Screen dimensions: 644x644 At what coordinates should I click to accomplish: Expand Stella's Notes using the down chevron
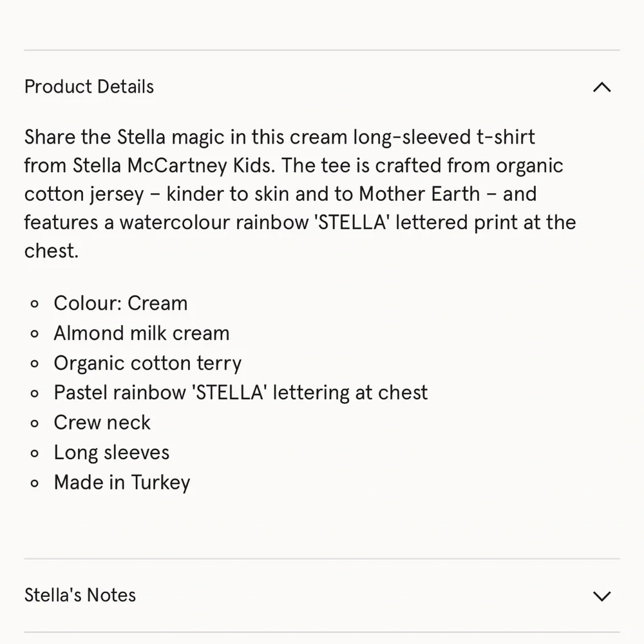[601, 596]
